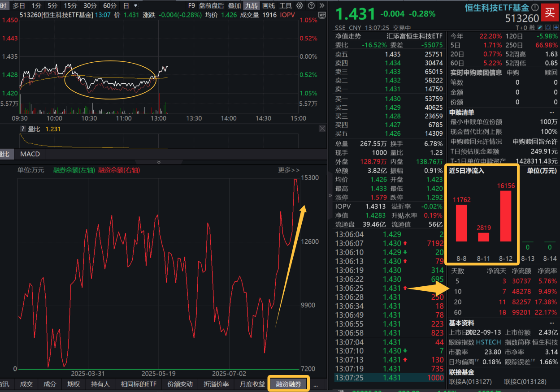Enable 盘前盘后 pre/post market view

coord(211,6)
